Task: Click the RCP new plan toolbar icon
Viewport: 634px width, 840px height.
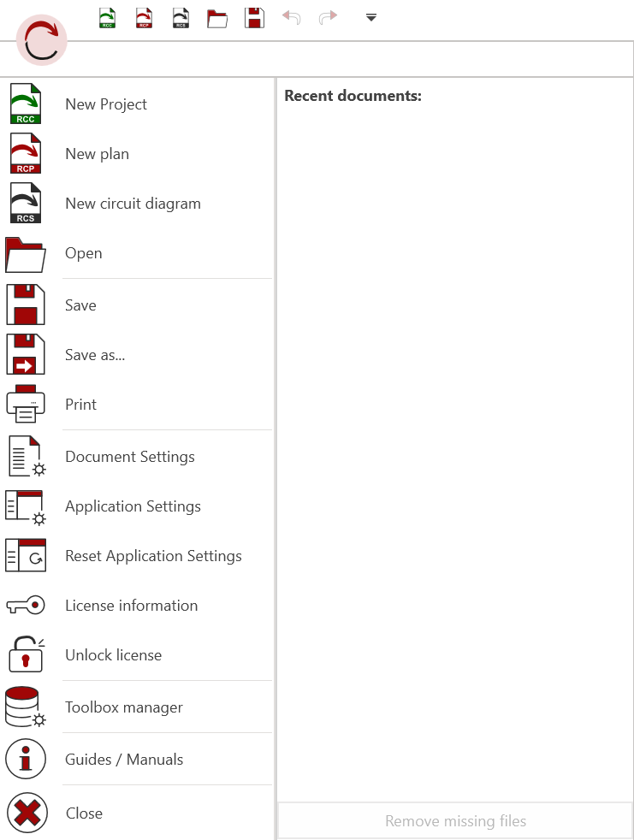Action: 144,17
